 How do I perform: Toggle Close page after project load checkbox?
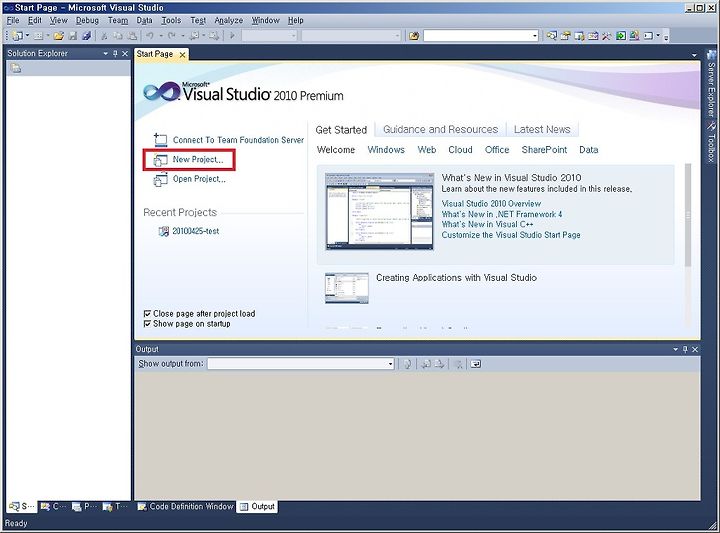click(147, 314)
